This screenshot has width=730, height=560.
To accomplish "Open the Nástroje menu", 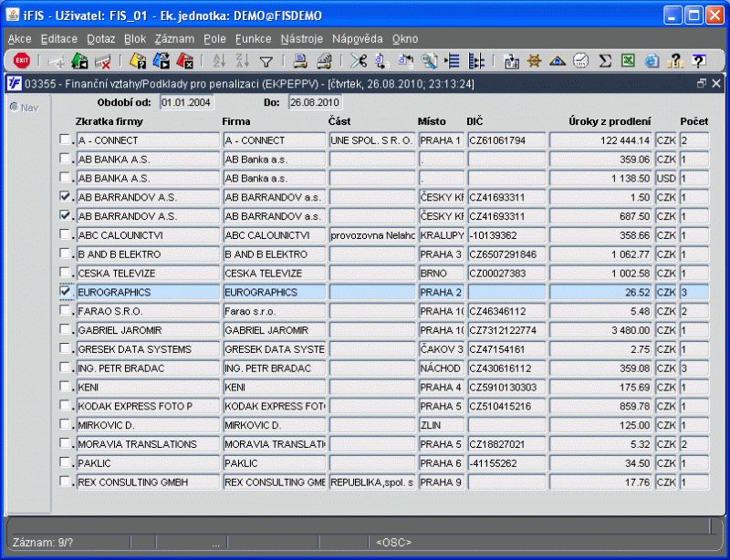I will tap(302, 39).
